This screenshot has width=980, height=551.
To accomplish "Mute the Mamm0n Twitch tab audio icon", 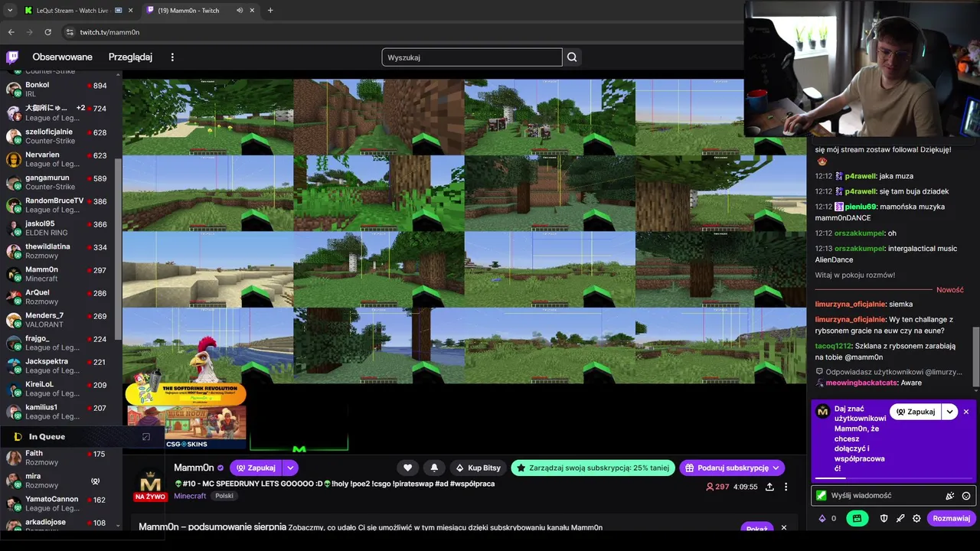I will (240, 11).
